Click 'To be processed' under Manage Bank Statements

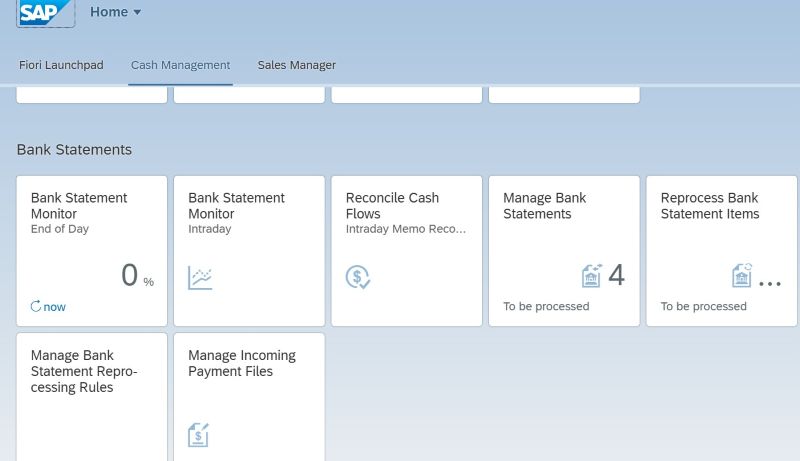coord(546,306)
